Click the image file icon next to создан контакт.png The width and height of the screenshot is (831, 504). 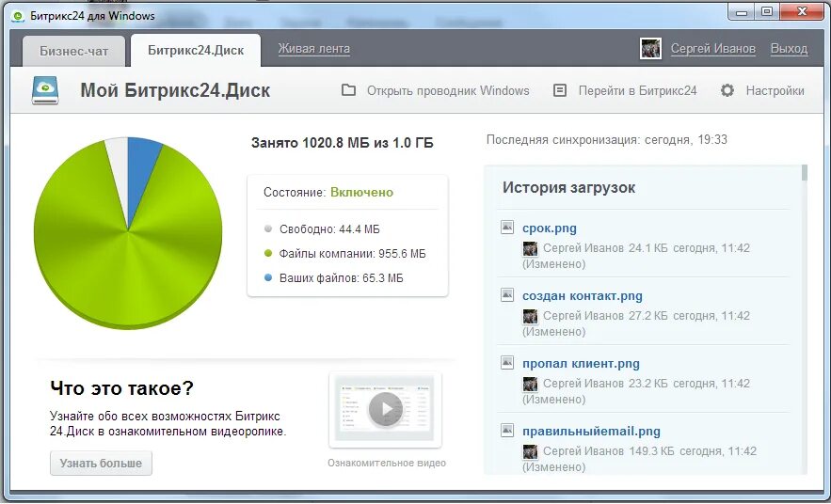[x=507, y=295]
